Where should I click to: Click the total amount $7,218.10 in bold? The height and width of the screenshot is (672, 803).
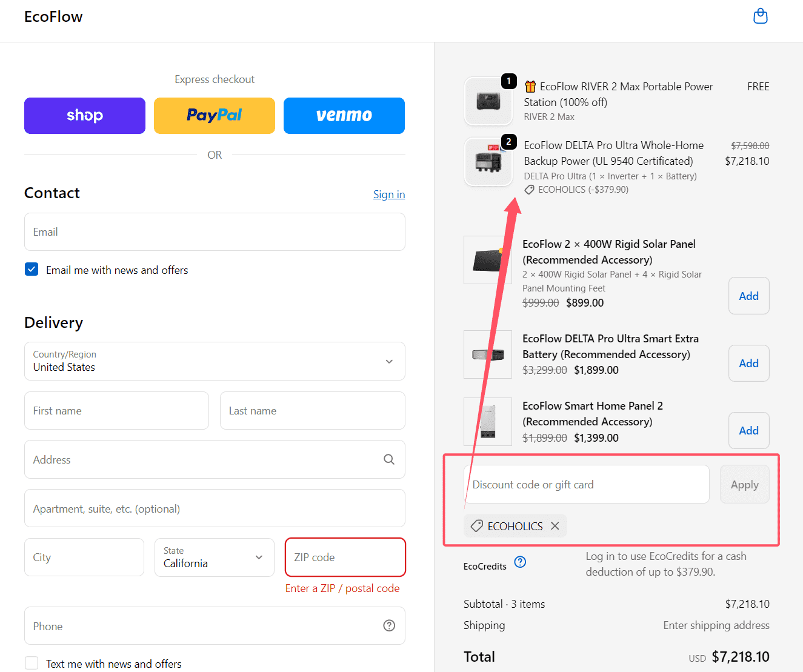coord(741,657)
